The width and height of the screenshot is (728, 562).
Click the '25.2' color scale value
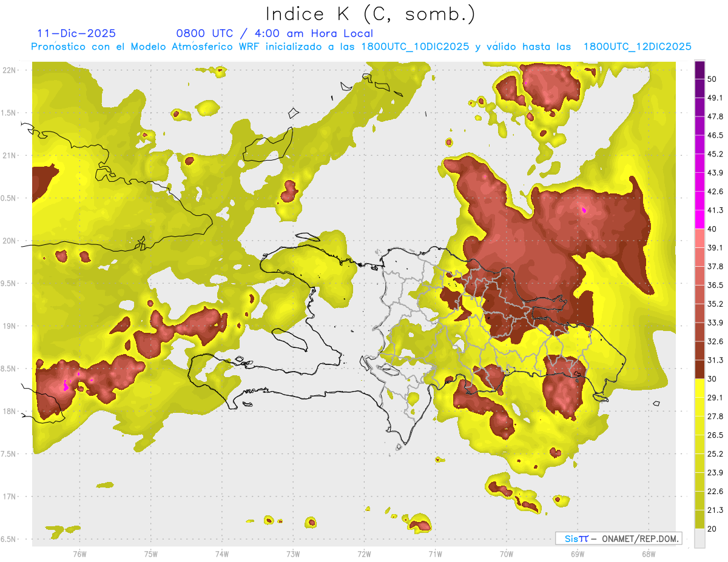click(x=715, y=454)
